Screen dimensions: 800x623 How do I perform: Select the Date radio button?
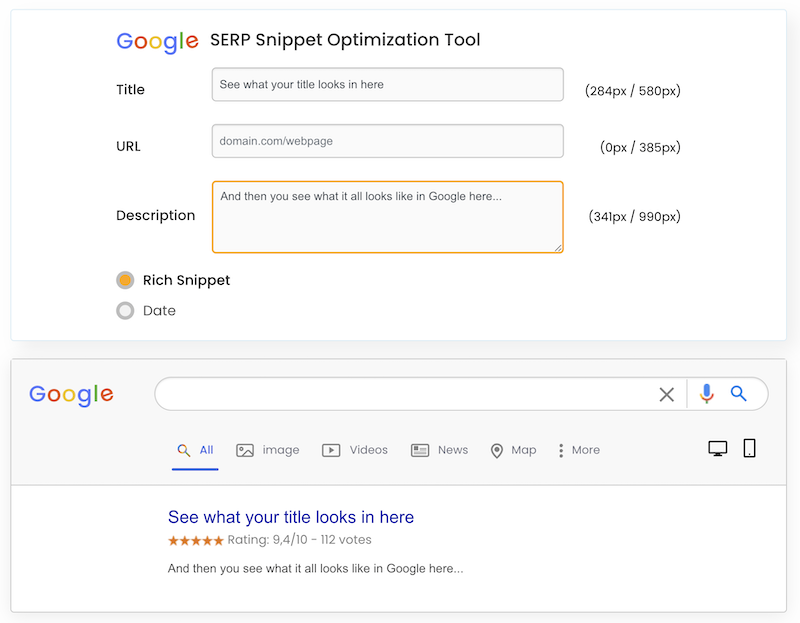click(x=125, y=311)
